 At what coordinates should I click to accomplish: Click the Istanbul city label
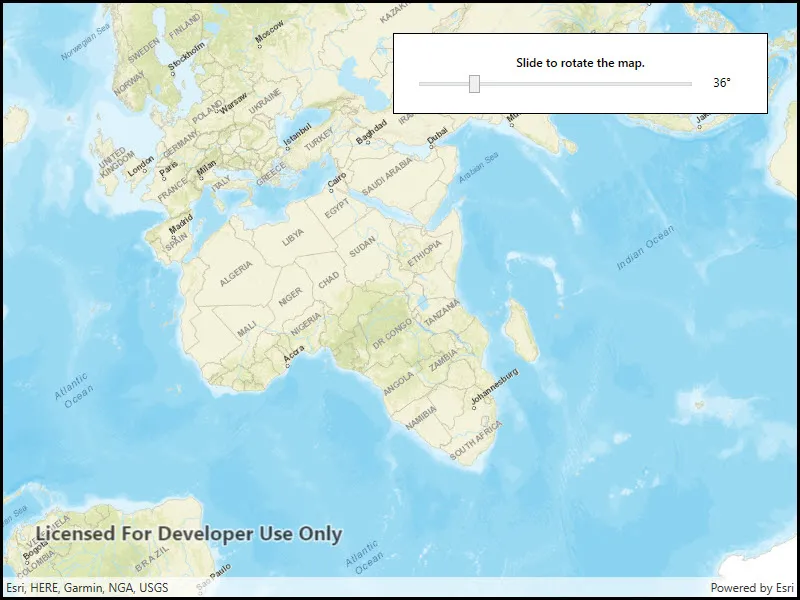coord(297,134)
